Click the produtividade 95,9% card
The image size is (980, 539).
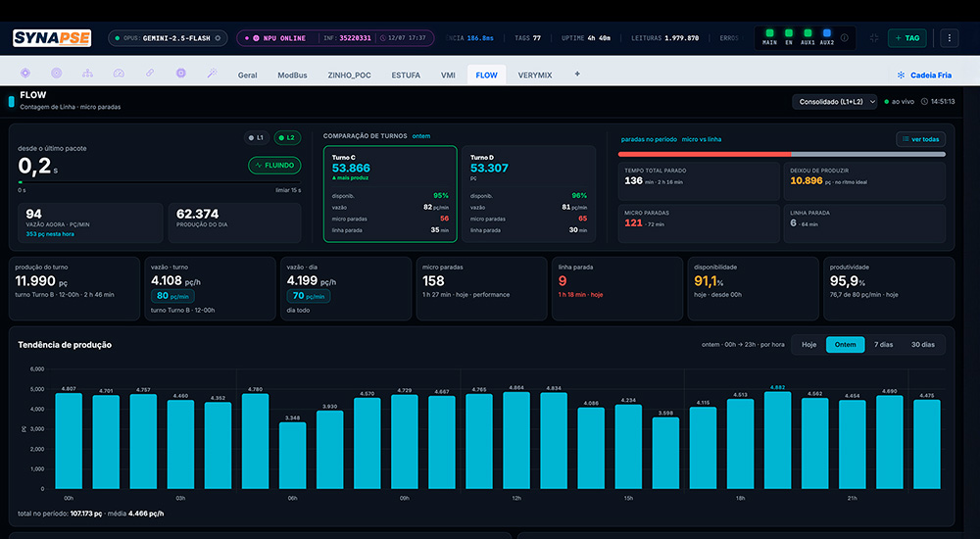[889, 288]
